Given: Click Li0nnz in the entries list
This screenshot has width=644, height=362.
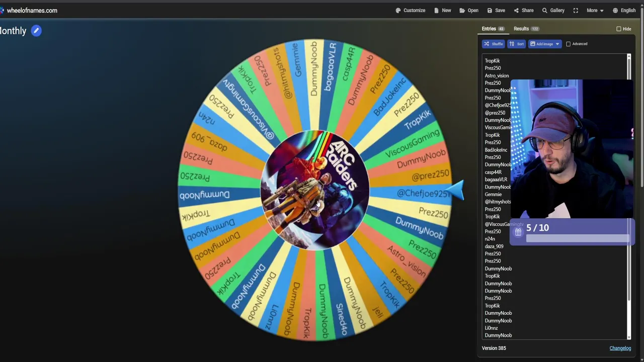Looking at the screenshot, I should (491, 328).
